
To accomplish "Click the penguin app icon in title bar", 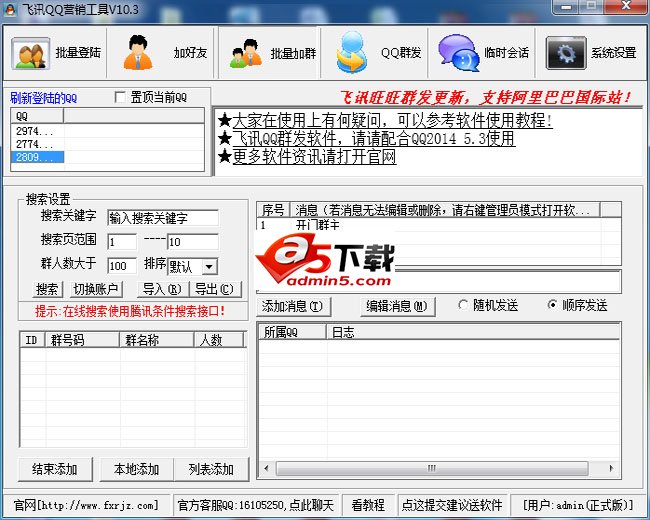I will [10, 9].
